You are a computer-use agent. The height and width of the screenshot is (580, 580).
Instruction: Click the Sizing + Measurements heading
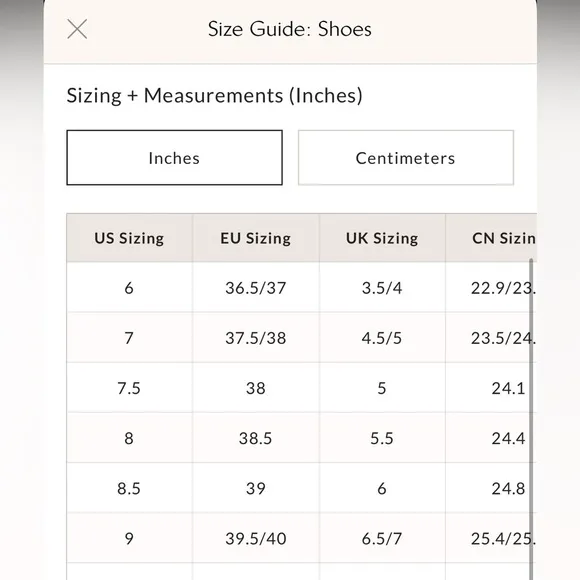pos(215,95)
